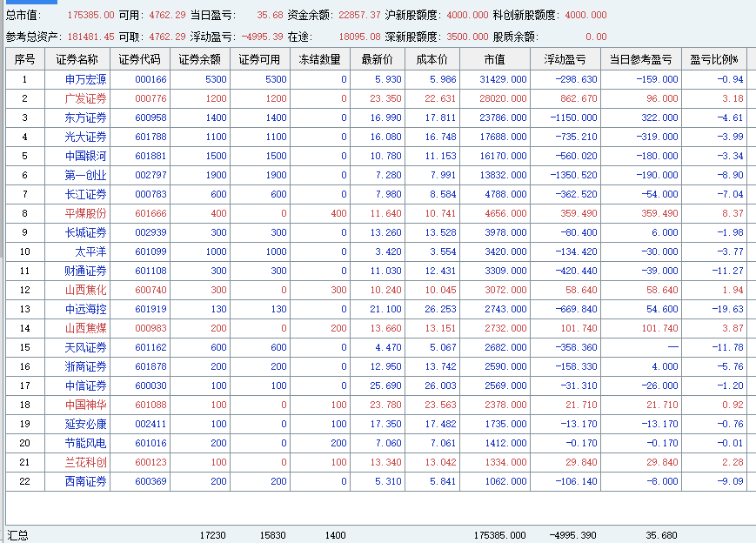Select the 天风证券 stock name

(x=86, y=348)
